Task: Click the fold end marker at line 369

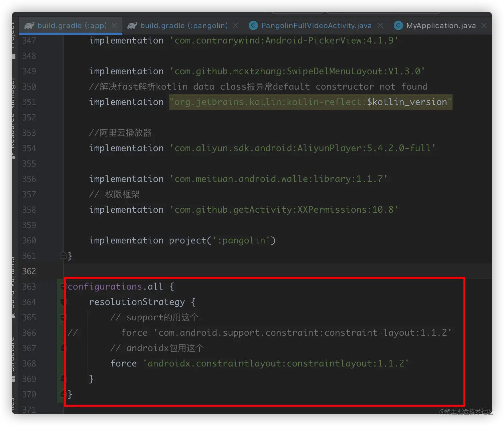Action: [x=63, y=379]
